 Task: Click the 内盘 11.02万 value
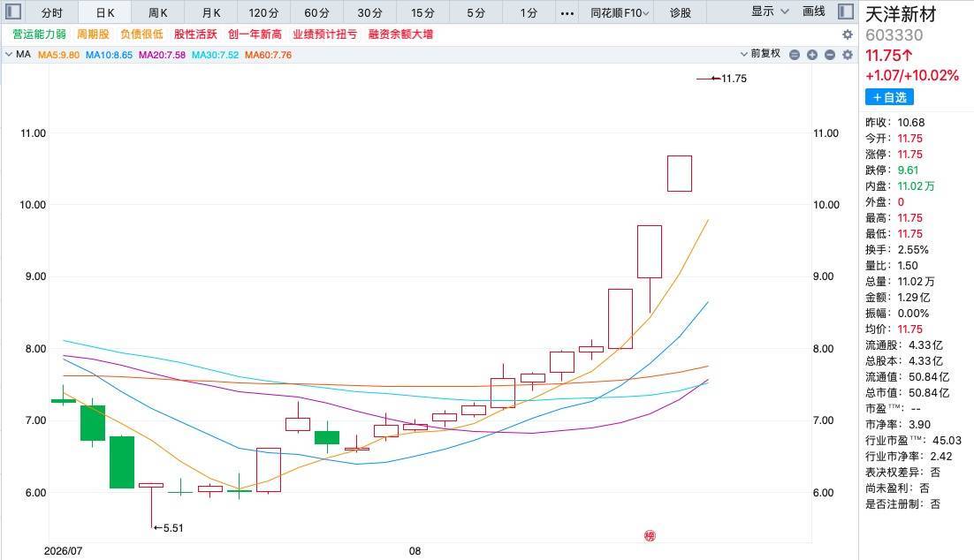(x=916, y=186)
